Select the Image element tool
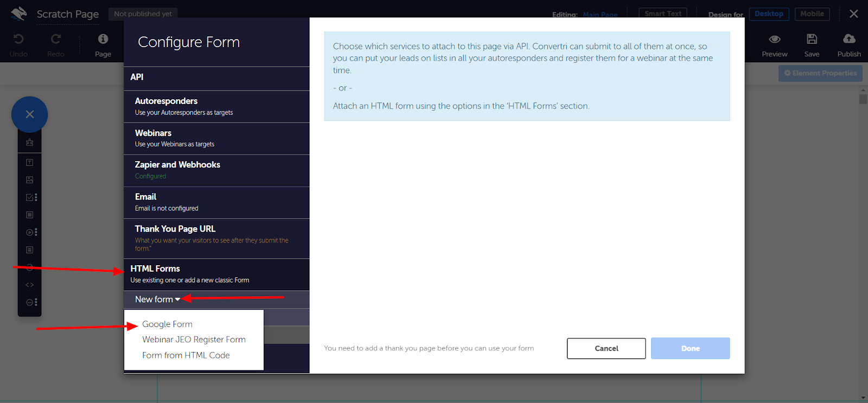 30,180
